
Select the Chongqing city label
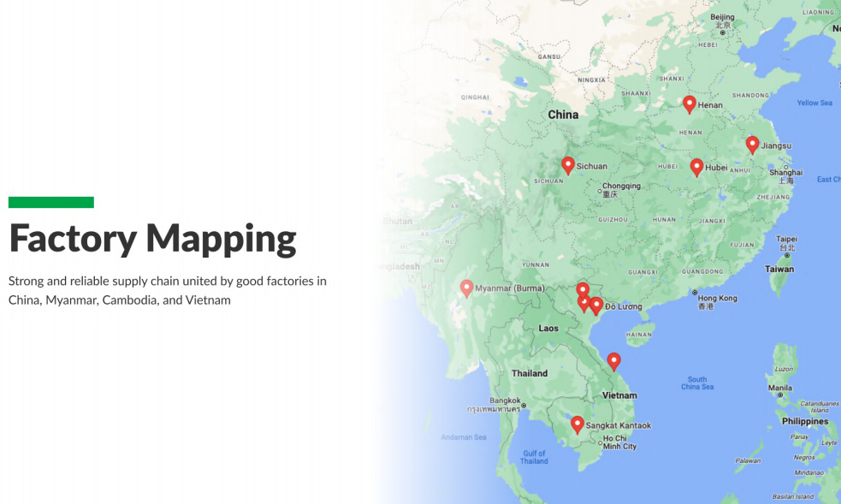pos(621,190)
